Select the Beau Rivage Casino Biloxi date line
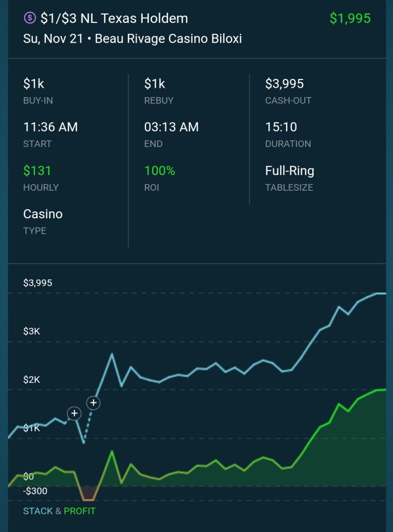The height and width of the screenshot is (532, 393). (132, 39)
